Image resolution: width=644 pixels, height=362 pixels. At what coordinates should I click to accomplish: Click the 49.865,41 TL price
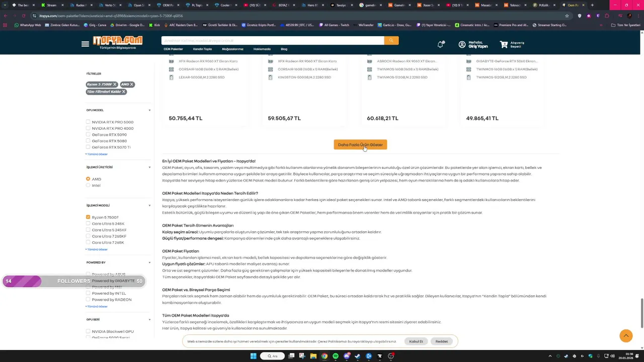click(482, 118)
